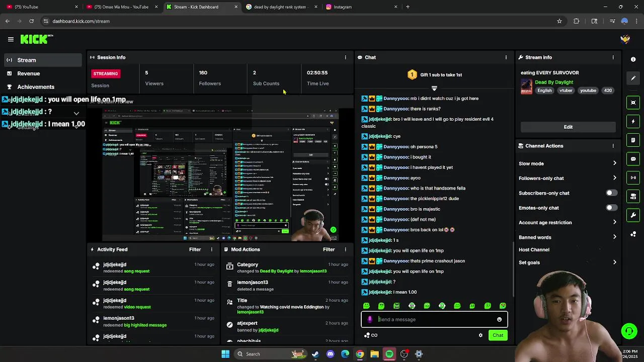Toggle the chat bubble widget icon in sidebar
Screen dimensions: 644x362
click(633, 159)
